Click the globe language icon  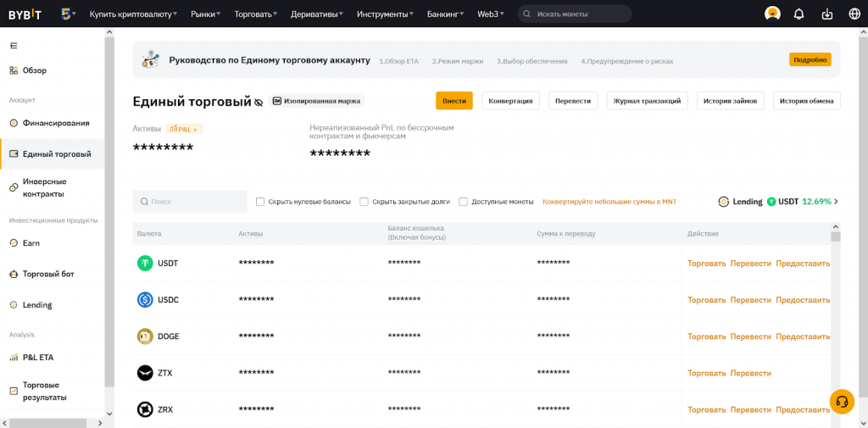(854, 14)
